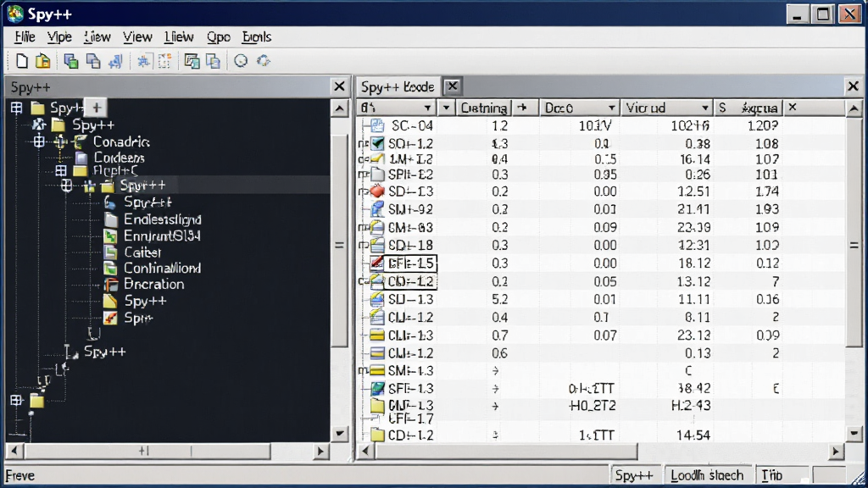Screen dimensions: 868x488
Task: Click the window with teal page toolbar icon
Action: (x=192, y=61)
